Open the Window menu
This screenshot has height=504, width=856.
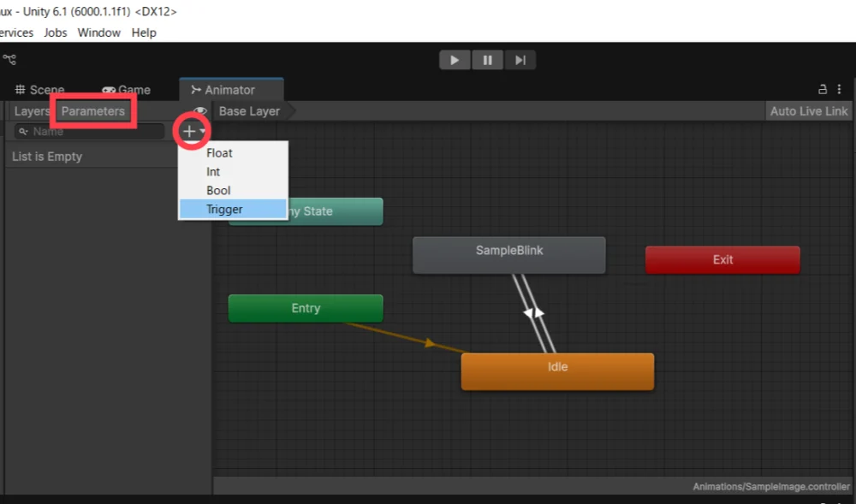tap(98, 33)
